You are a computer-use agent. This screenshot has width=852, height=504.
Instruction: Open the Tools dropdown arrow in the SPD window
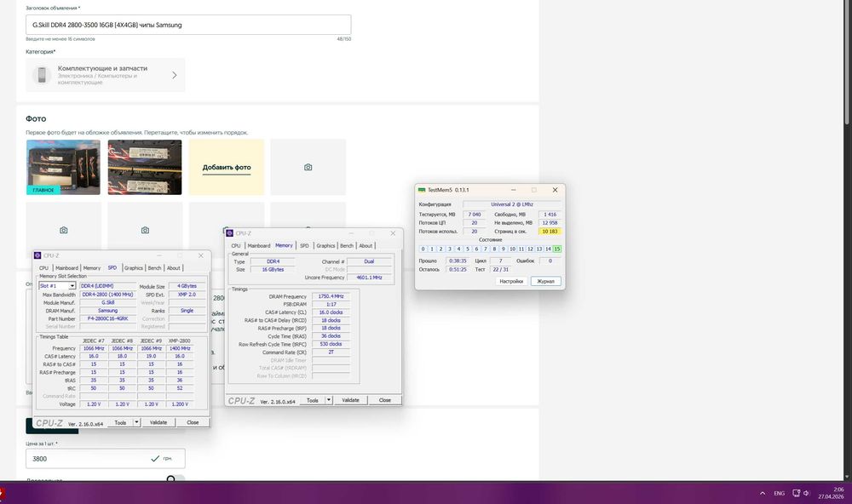pyautogui.click(x=136, y=422)
